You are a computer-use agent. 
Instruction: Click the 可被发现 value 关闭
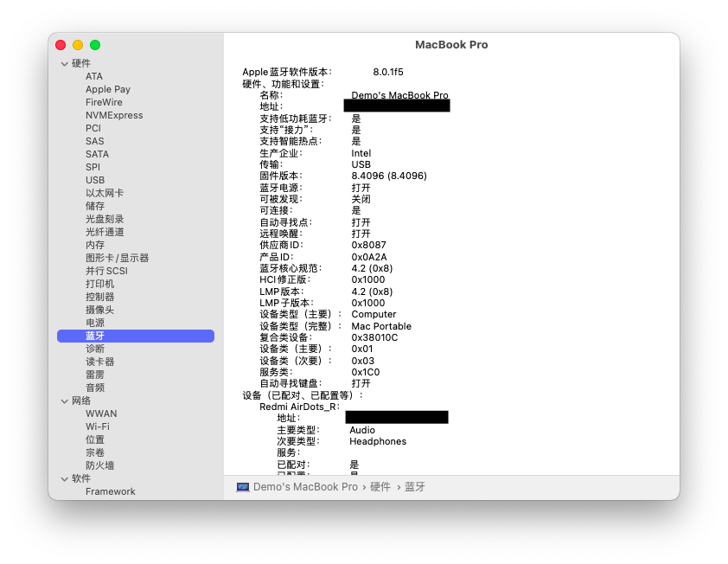click(361, 199)
